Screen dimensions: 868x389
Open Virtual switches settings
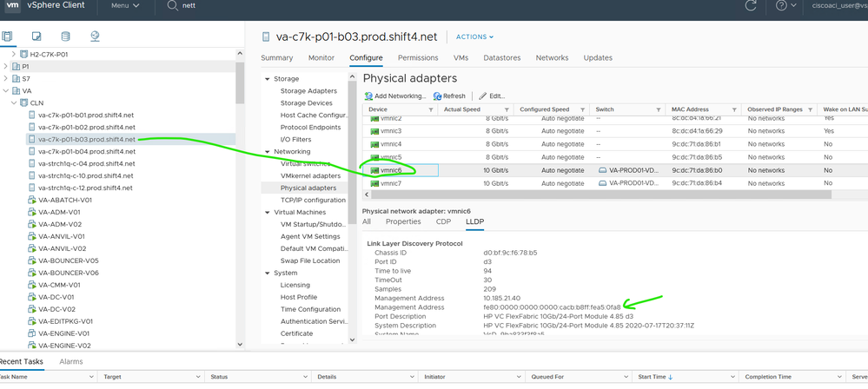305,164
